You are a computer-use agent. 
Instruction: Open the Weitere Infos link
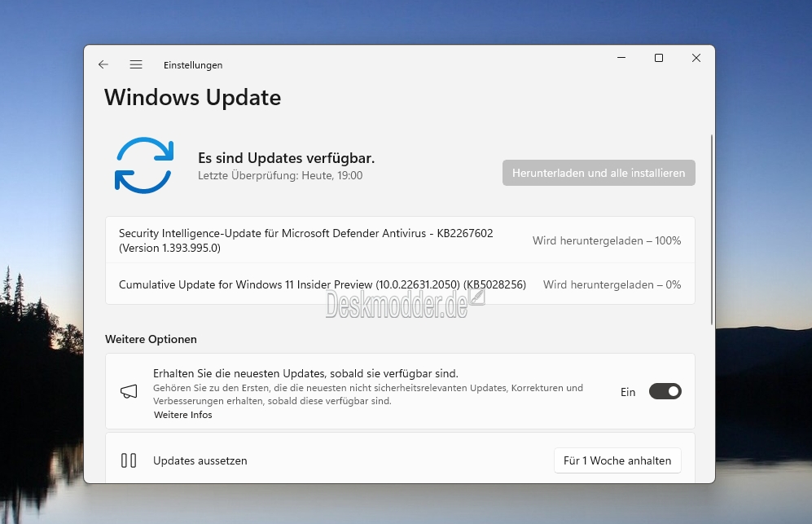[182, 415]
